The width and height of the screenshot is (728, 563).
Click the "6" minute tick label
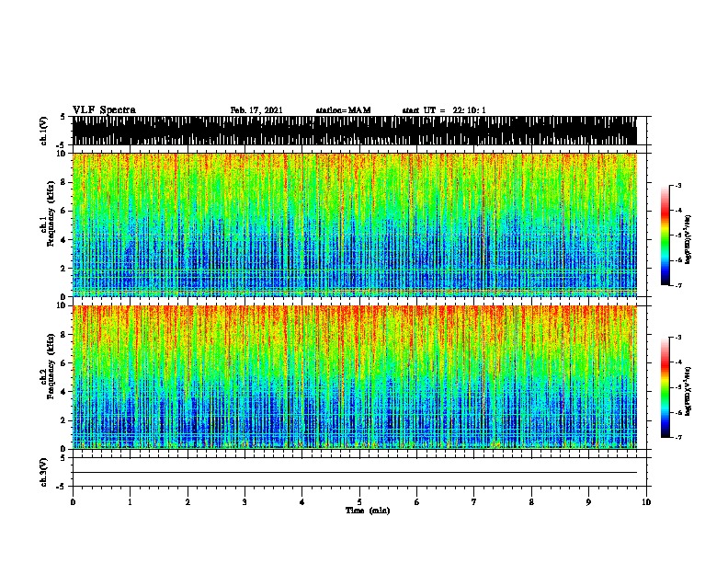click(x=417, y=502)
